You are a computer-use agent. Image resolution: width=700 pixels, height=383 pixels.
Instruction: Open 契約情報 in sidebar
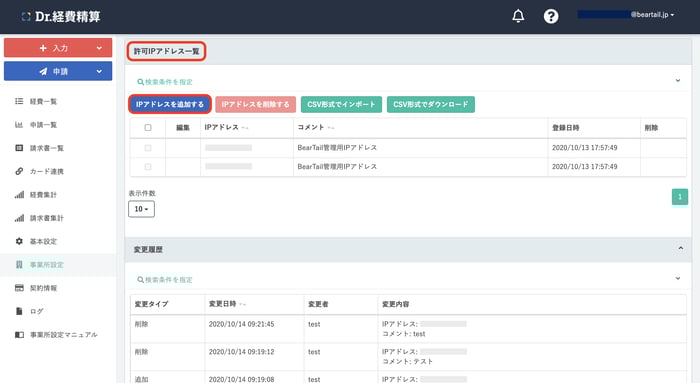coord(43,288)
